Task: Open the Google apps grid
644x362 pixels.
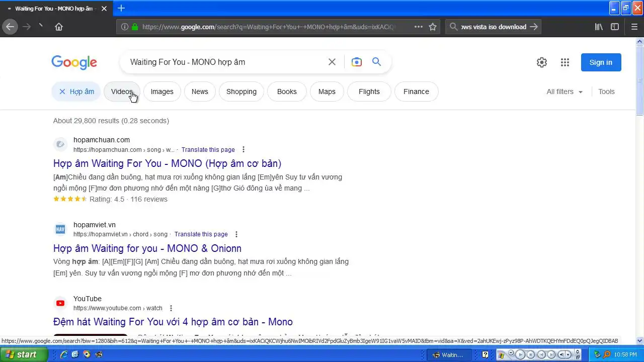Action: pos(565,62)
